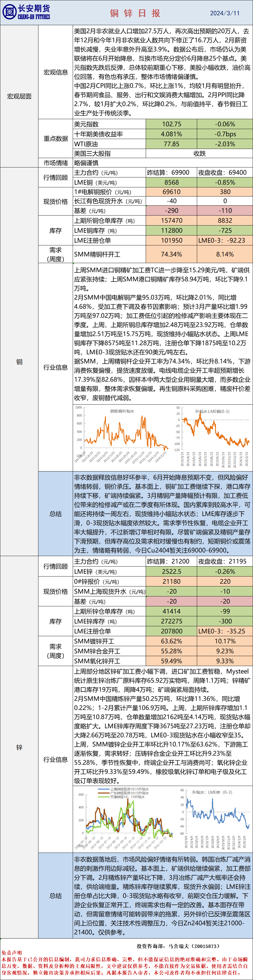Select copper 夜盘收盘：69400 cell
The height and width of the screenshot is (980, 253).
[225, 172]
